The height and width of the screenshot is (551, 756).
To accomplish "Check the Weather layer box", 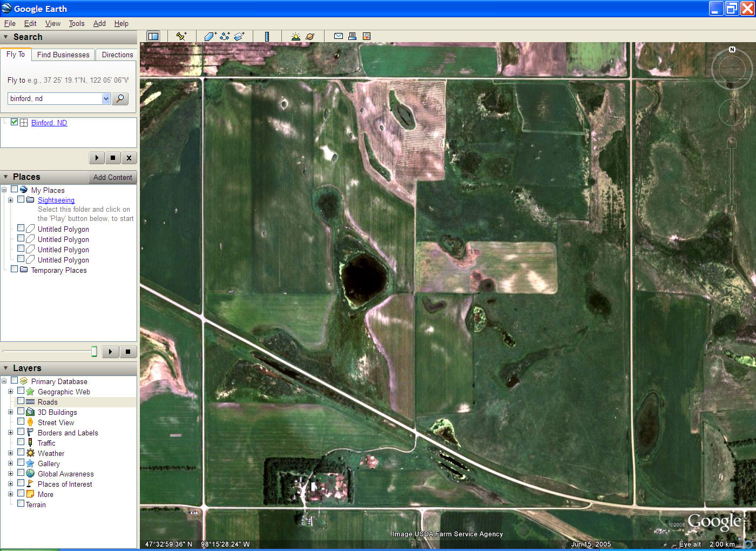I will click(21, 453).
